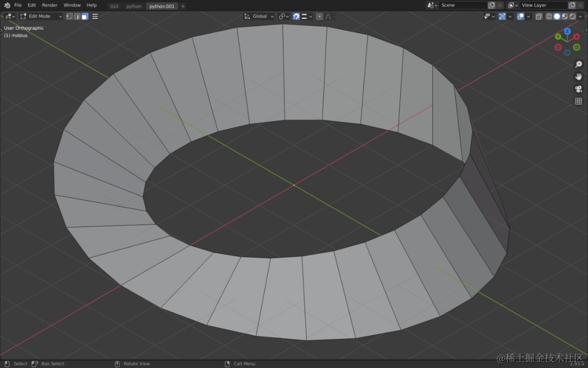This screenshot has height=368, width=588.
Task: Open the editor type dropdown
Action: [10, 16]
